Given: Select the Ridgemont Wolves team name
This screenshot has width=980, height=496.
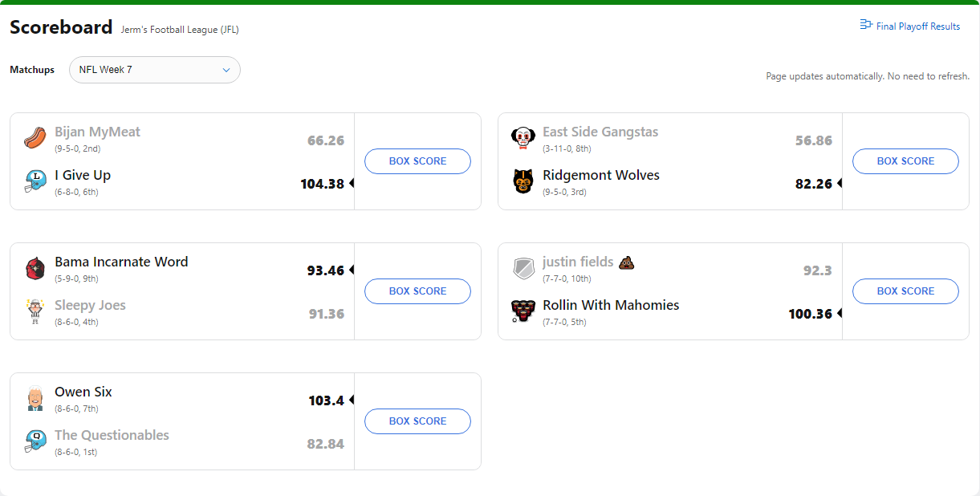Looking at the screenshot, I should (601, 175).
